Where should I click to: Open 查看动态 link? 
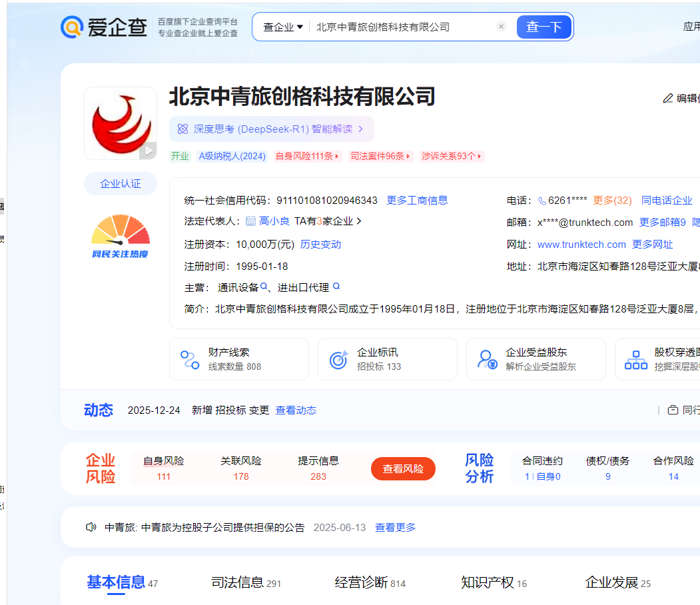(296, 410)
